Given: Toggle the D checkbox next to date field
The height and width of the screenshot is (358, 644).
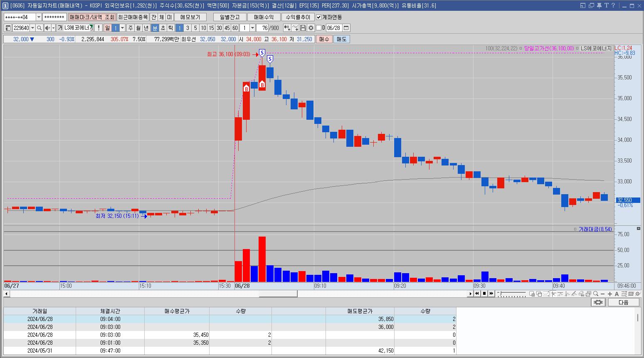Looking at the screenshot, I should coord(319,28).
